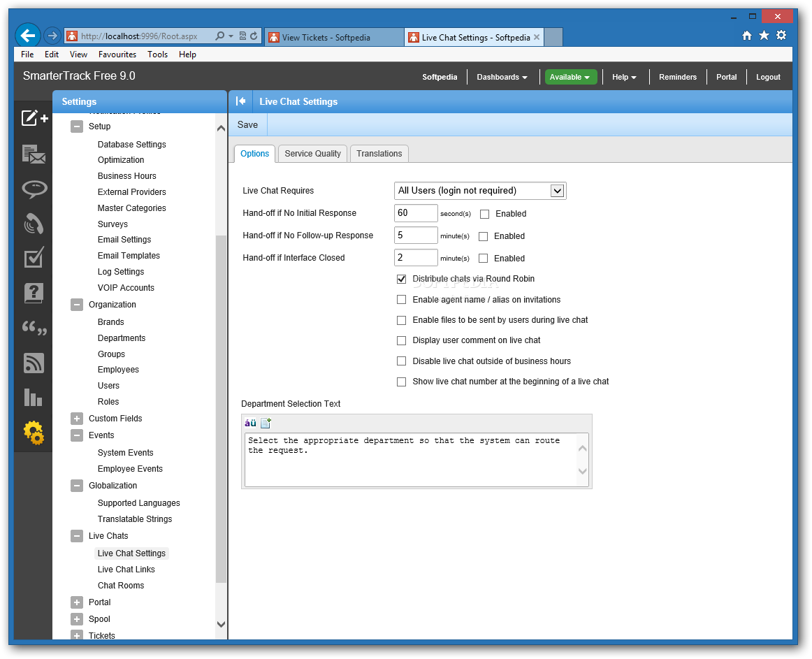
Task: Click the Save button
Action: 247,125
